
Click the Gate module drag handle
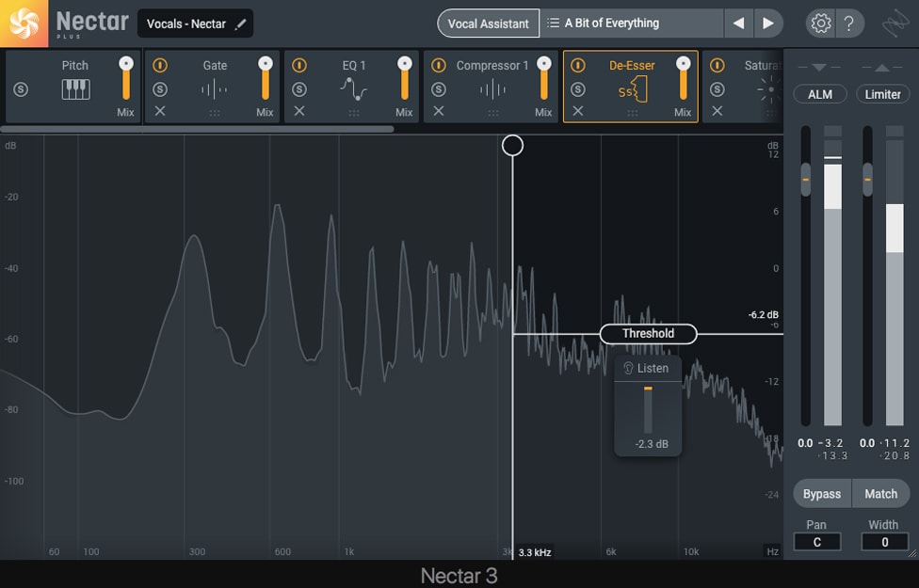(215, 113)
